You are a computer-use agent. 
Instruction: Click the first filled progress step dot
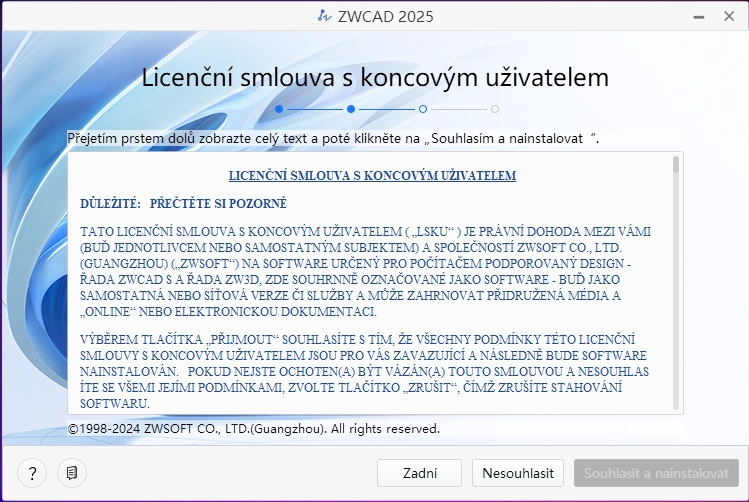tap(279, 109)
